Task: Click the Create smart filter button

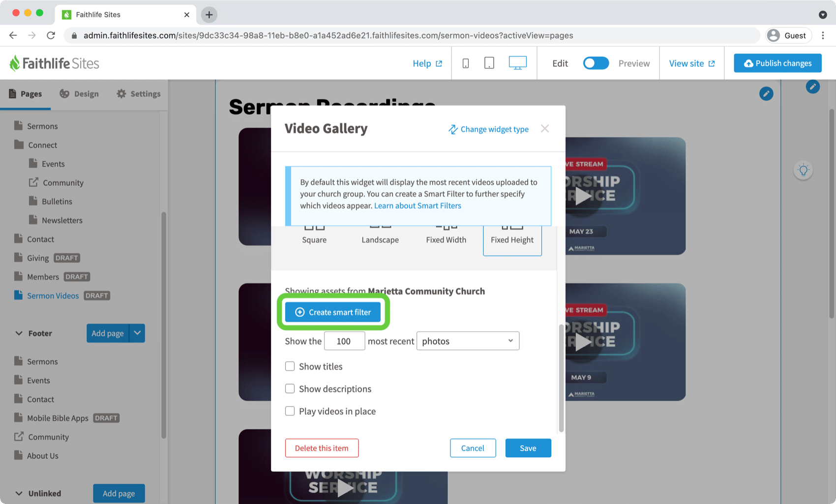Action: coord(333,312)
